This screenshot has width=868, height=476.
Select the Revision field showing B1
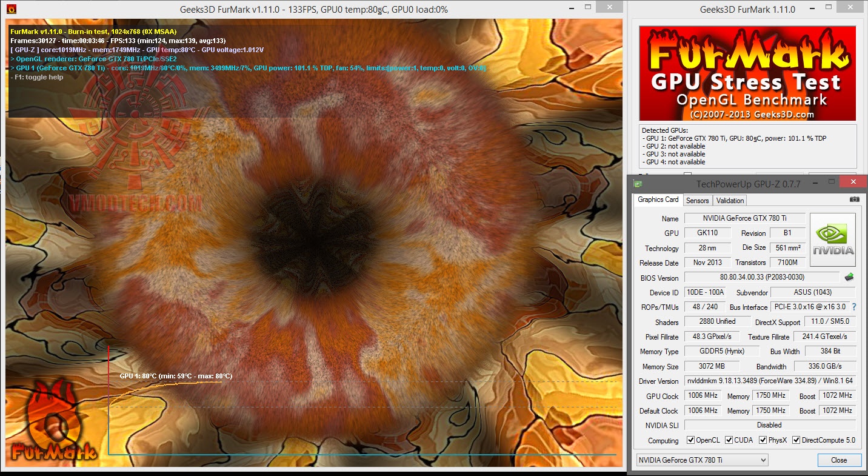coord(787,233)
